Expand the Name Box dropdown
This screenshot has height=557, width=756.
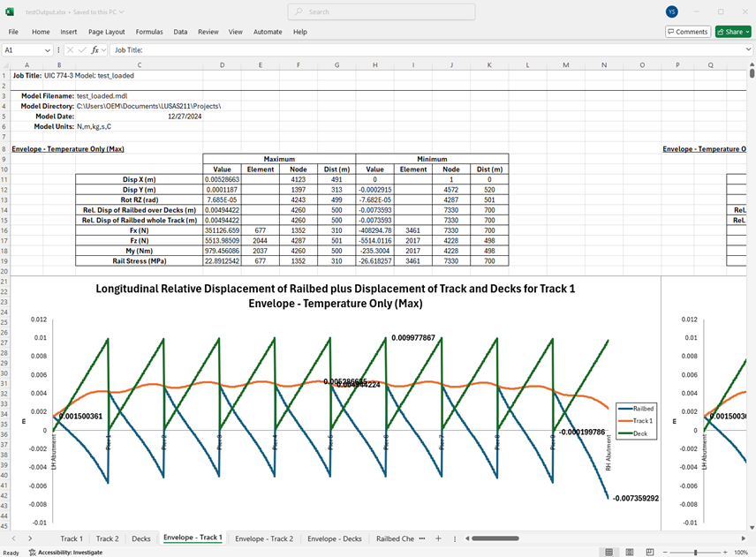click(47, 50)
